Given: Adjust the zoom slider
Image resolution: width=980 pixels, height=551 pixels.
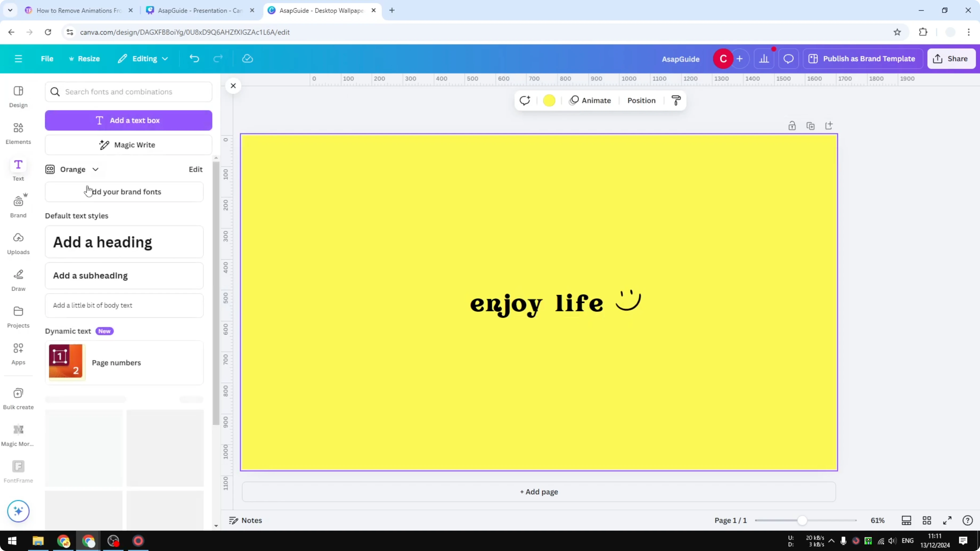Looking at the screenshot, I should tap(803, 520).
